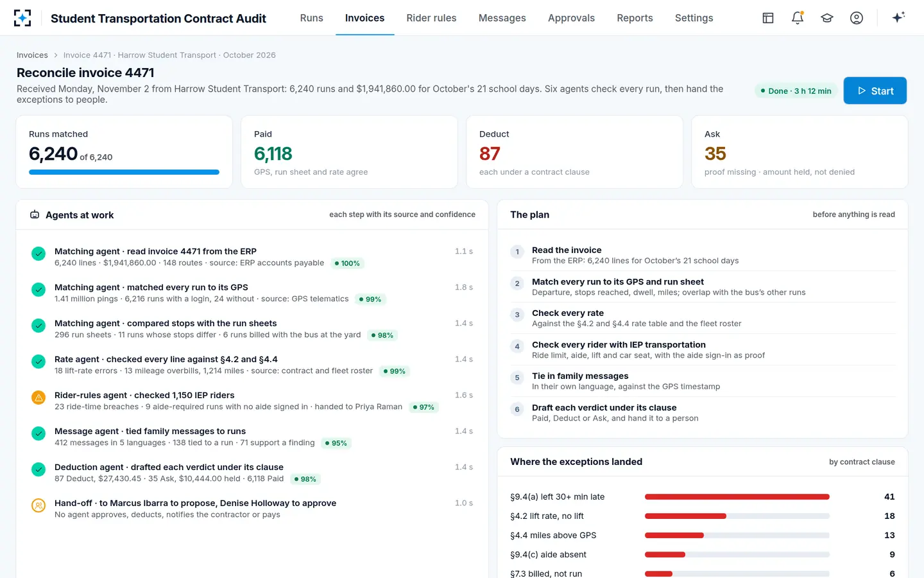Click check icon for Message agent step
The width and height of the screenshot is (924, 578).
pyautogui.click(x=38, y=433)
